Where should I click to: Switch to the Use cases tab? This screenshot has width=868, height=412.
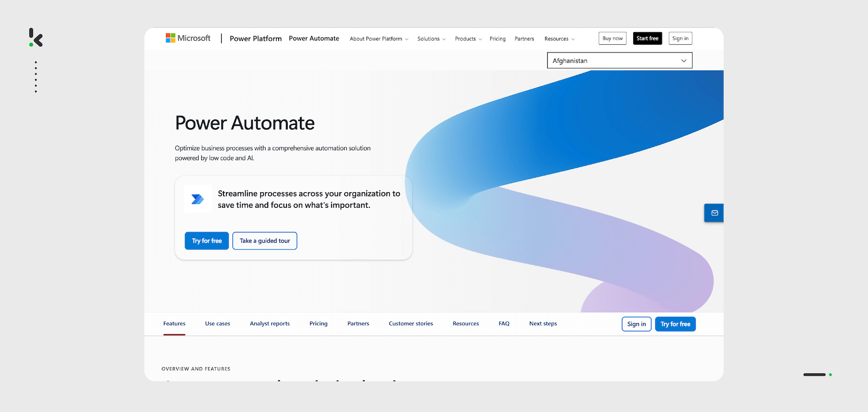217,324
